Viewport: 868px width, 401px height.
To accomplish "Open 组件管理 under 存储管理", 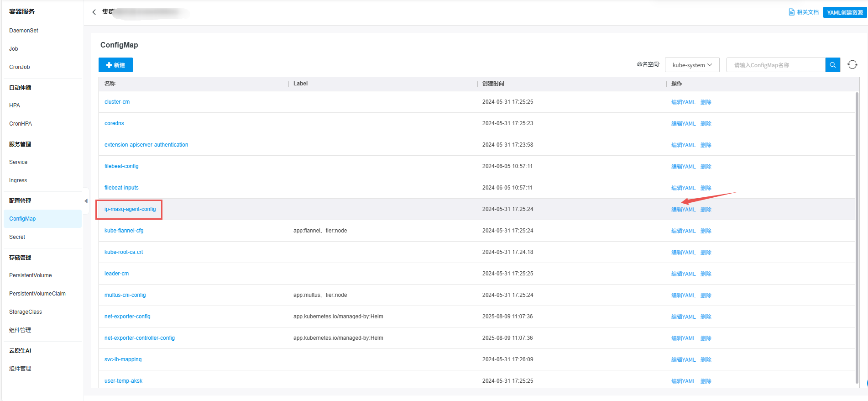I will (x=20, y=330).
